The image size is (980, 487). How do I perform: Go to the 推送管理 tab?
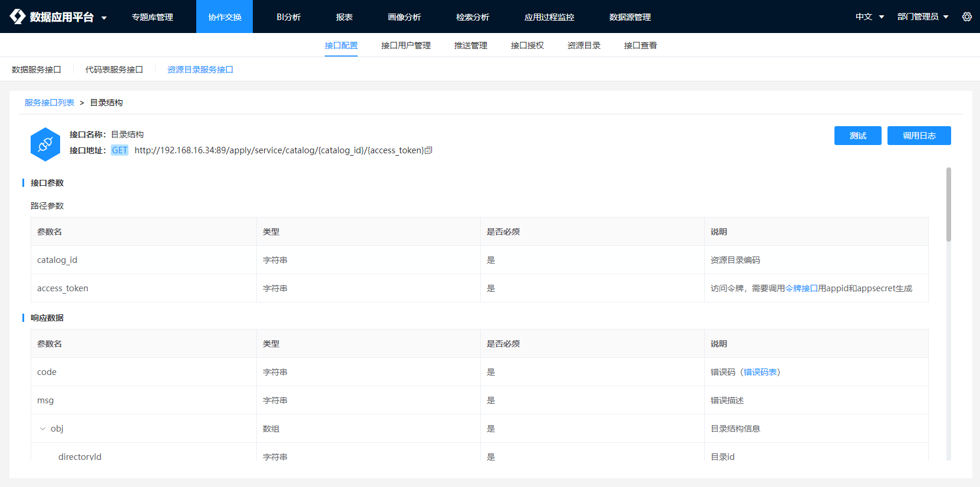coord(470,45)
